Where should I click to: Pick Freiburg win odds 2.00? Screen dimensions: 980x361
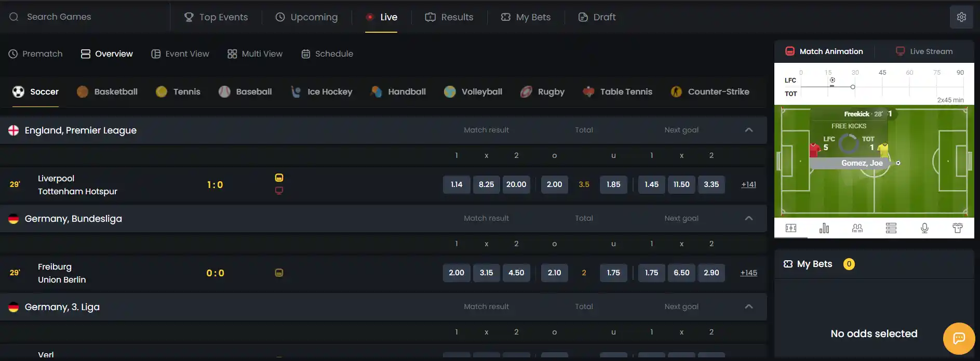(x=457, y=273)
